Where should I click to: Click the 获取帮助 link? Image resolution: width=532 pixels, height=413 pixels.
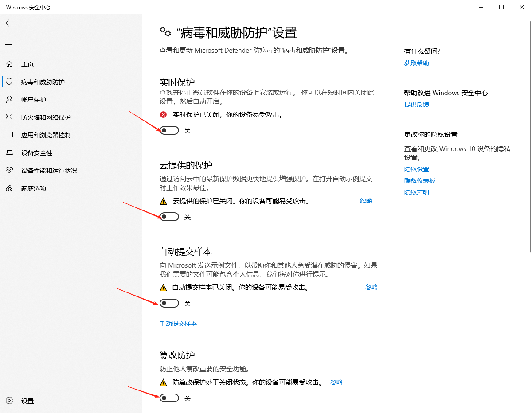click(416, 63)
